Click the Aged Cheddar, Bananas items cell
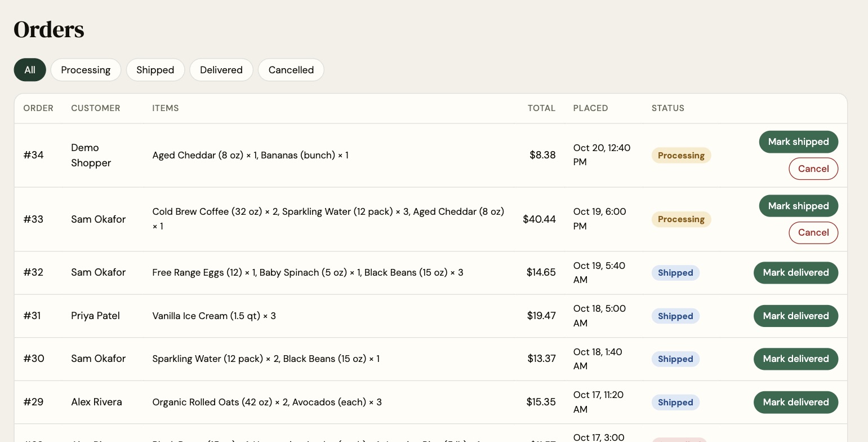 (x=250, y=155)
